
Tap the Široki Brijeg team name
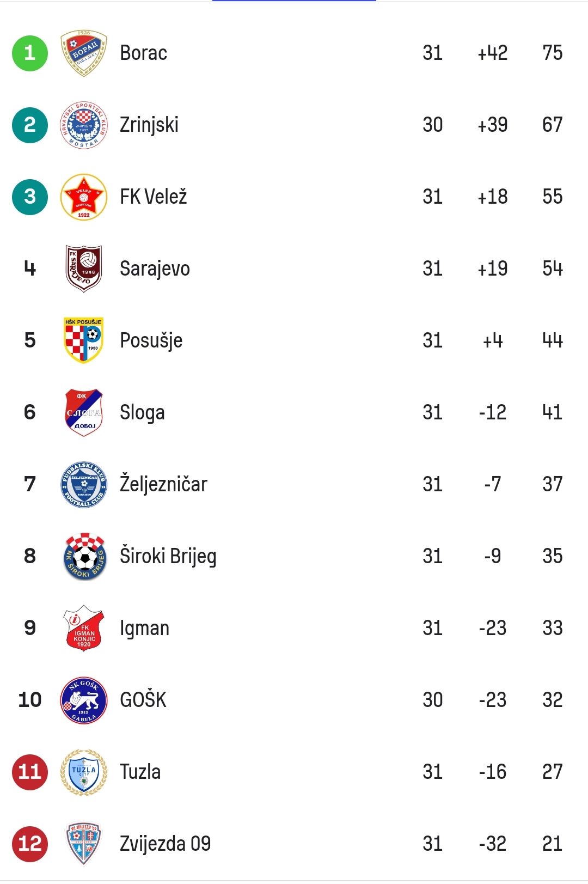[168, 557]
